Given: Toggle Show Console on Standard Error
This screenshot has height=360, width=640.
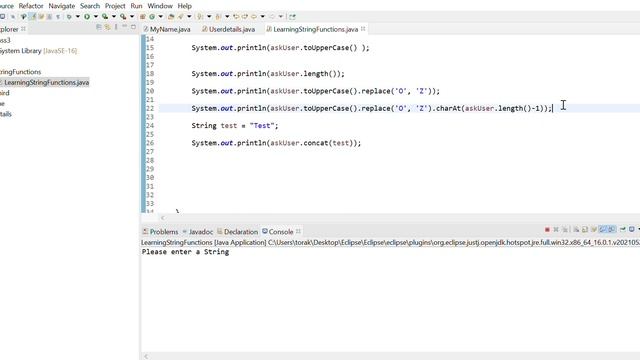Looking at the screenshot, I should [x=611, y=230].
